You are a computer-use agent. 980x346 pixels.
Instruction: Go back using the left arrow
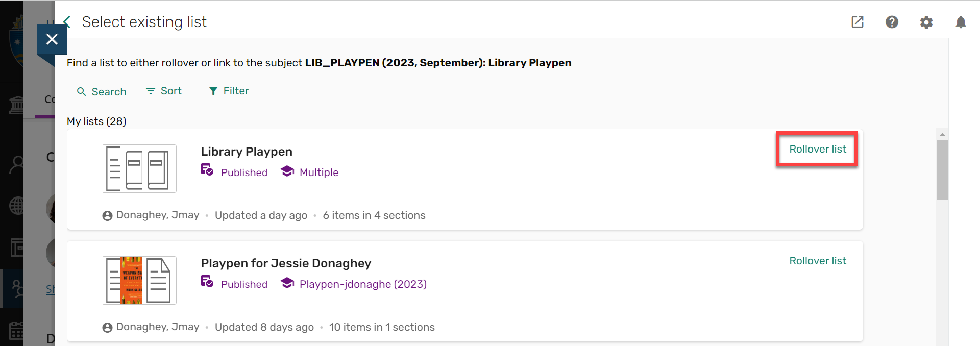[x=66, y=22]
